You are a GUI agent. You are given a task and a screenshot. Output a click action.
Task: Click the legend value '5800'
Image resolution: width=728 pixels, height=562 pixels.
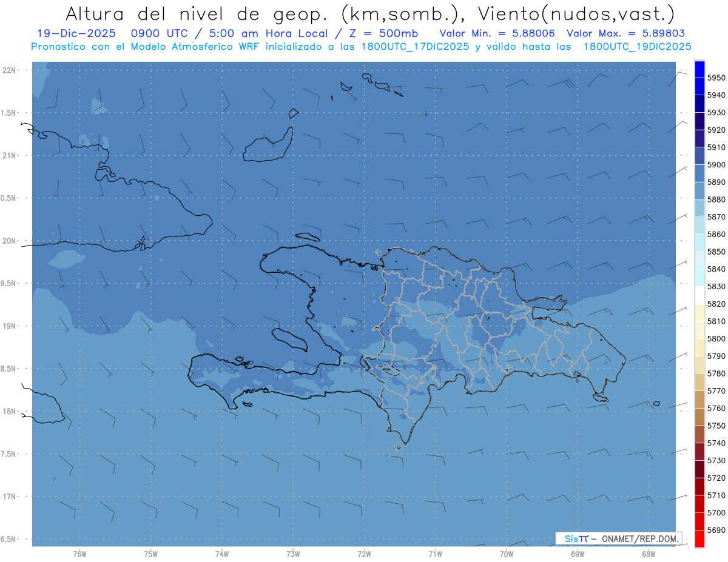[716, 339]
